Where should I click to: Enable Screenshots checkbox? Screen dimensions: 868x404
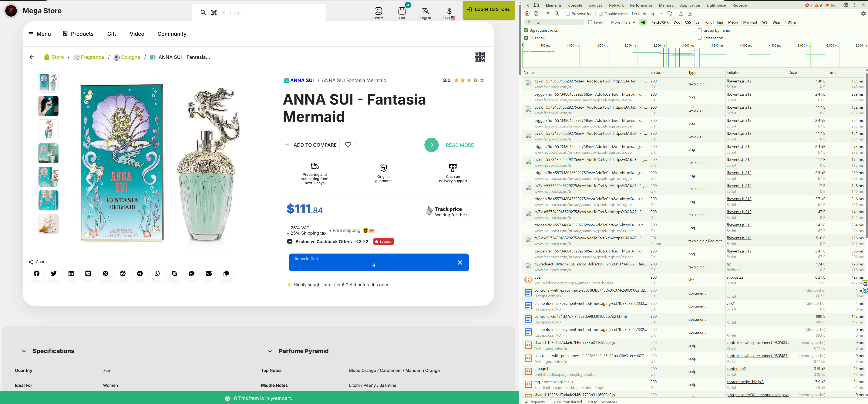click(699, 38)
